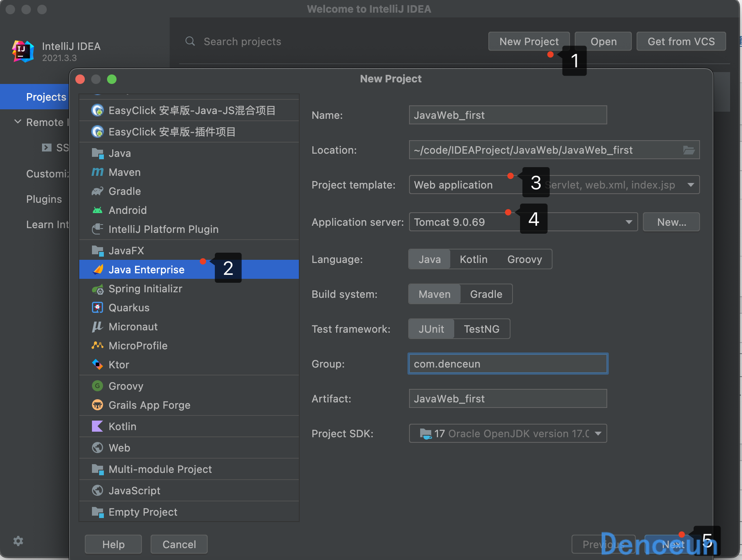Image resolution: width=742 pixels, height=560 pixels.
Task: Pick JUnit test framework
Action: click(x=431, y=329)
